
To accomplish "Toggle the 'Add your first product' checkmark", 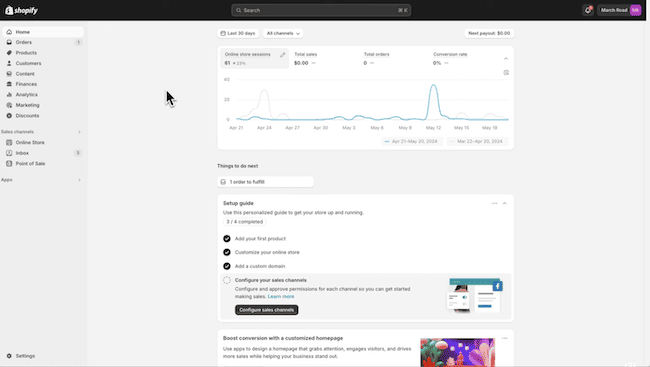I will 227,239.
